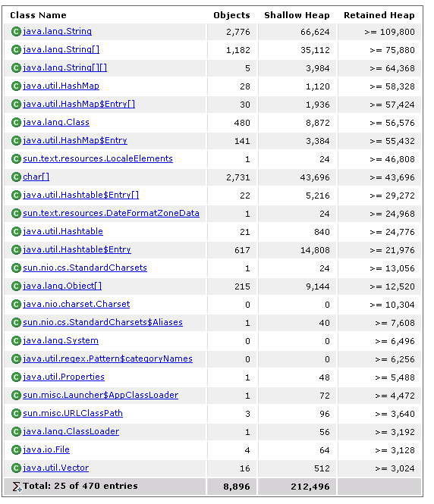Image resolution: width=434 pixels, height=504 pixels.
Task: Click the class icon beside char[]
Action: [16, 177]
